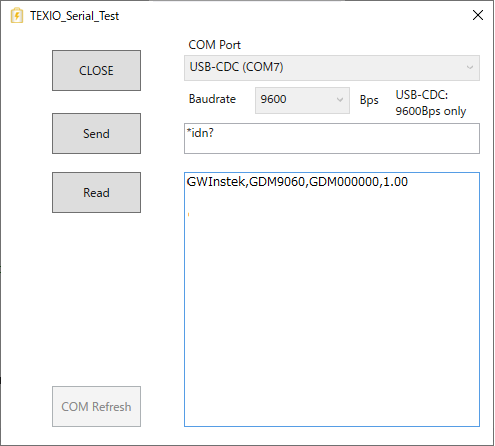The width and height of the screenshot is (495, 446).
Task: Focus the *idn? command input field
Action: pos(332,138)
